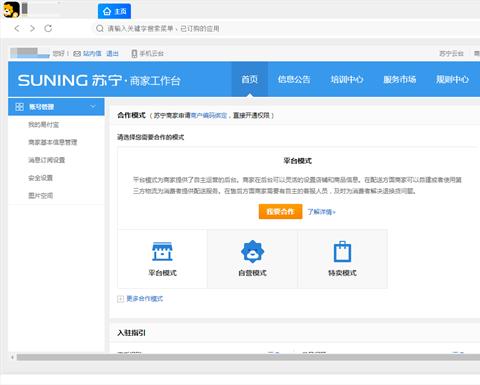
Task: Open the 苏宁云台 link at top right
Action: coord(451,53)
